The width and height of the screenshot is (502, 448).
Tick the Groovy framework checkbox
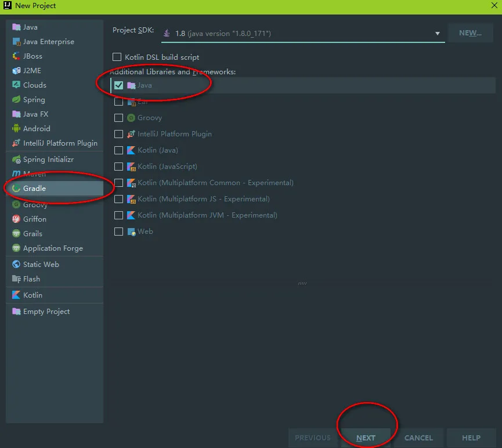(x=118, y=118)
